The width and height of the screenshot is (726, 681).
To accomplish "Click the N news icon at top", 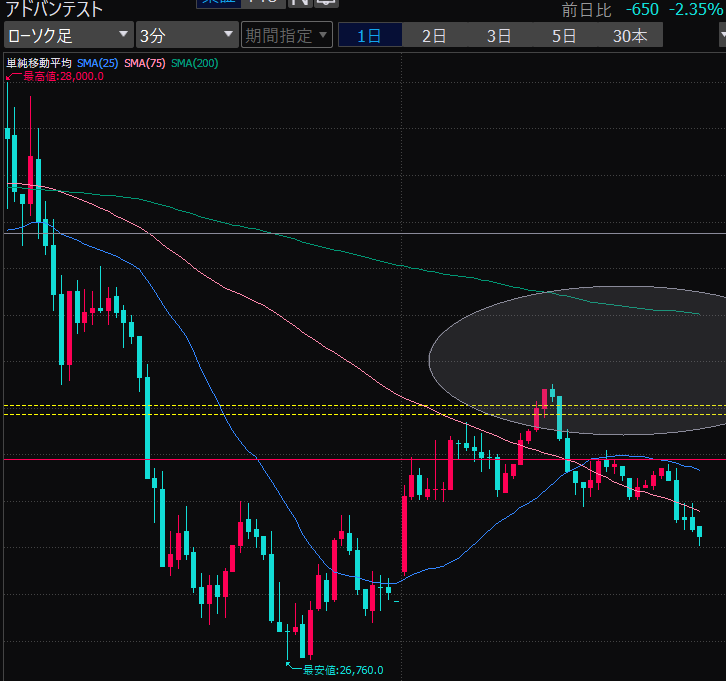I will 300,3.
